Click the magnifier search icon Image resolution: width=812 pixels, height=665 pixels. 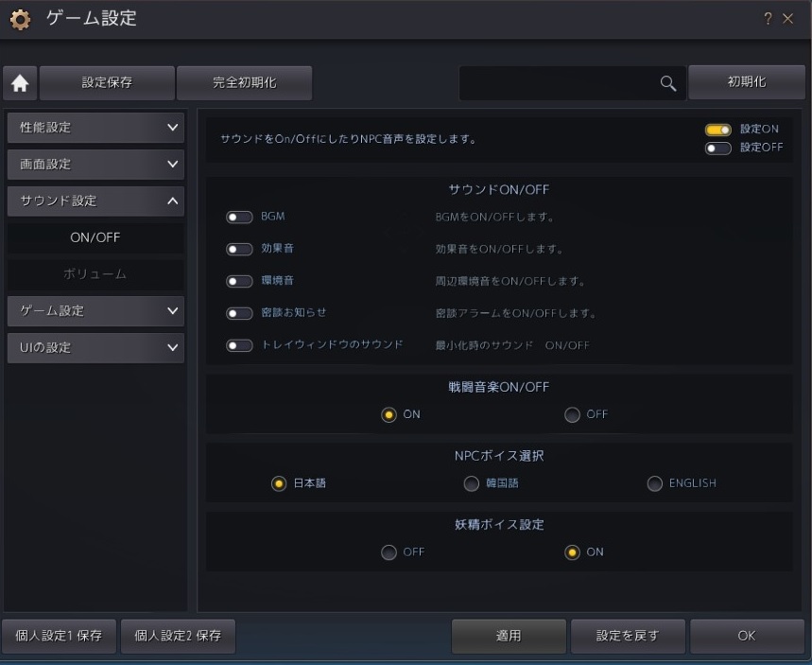668,83
